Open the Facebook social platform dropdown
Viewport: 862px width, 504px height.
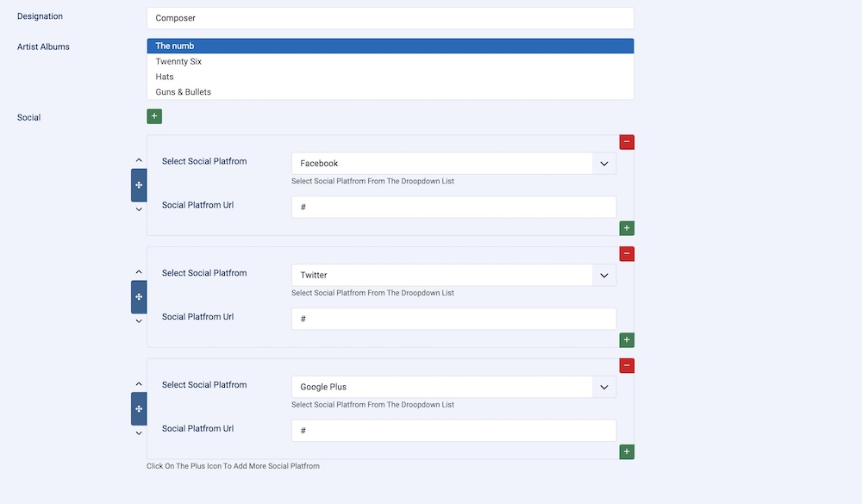click(x=453, y=164)
